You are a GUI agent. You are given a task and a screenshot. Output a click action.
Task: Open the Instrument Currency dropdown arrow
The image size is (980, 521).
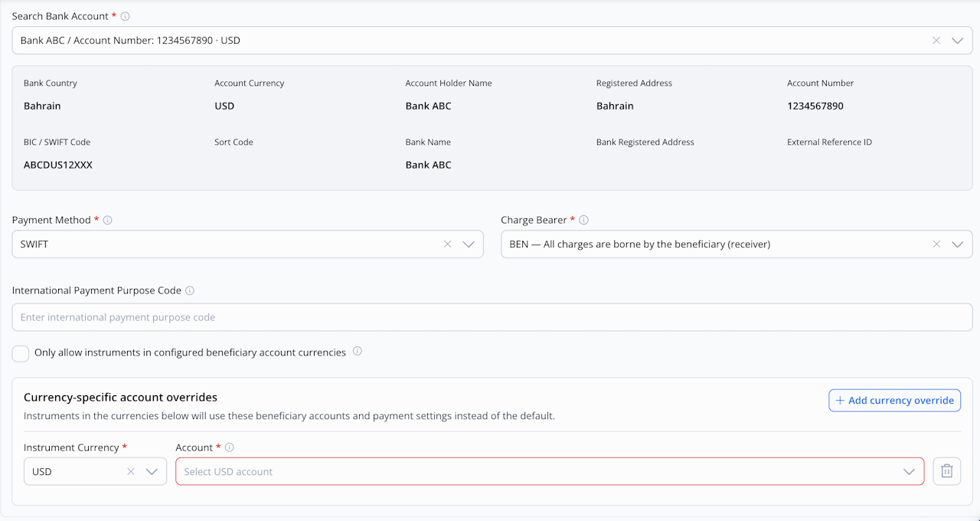coord(152,472)
